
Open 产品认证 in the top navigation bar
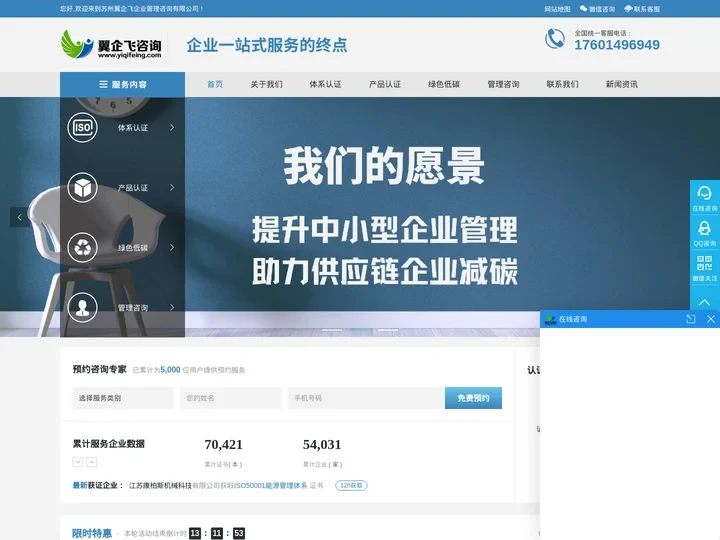pos(385,84)
